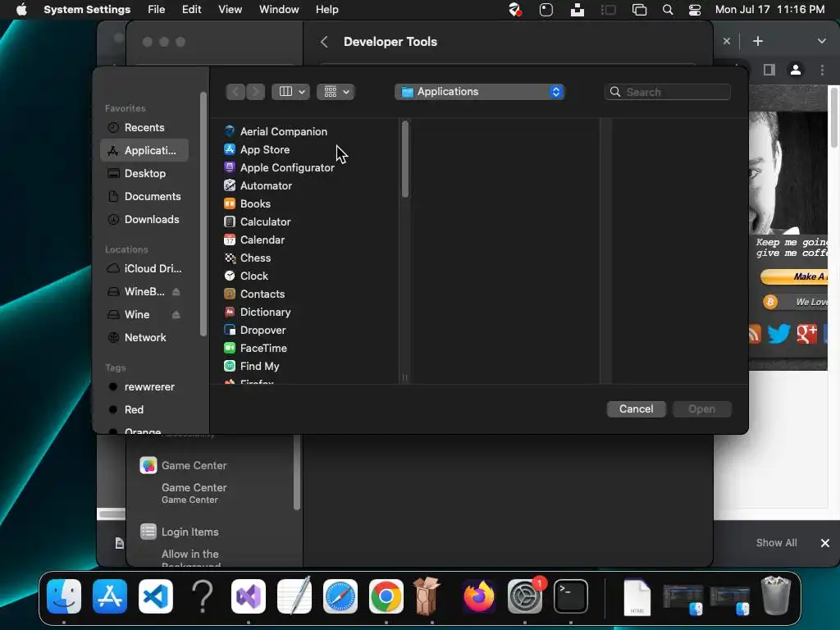Open the browser three-dot menu
Viewport: 840px width, 630px height.
[822, 70]
